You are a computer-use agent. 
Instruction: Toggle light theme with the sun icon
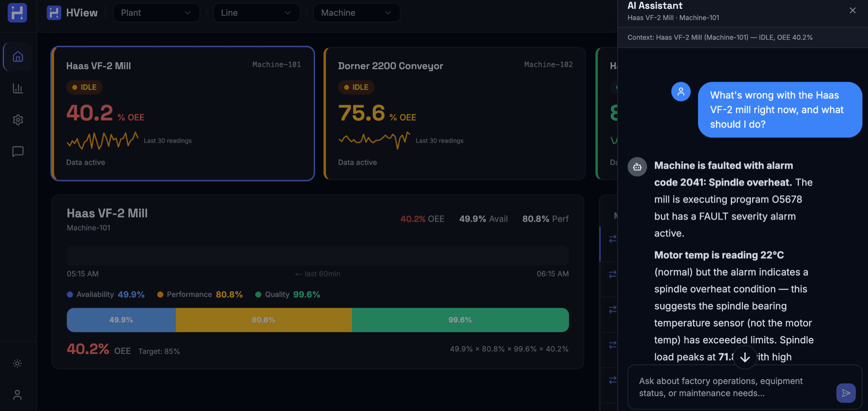coord(17,363)
